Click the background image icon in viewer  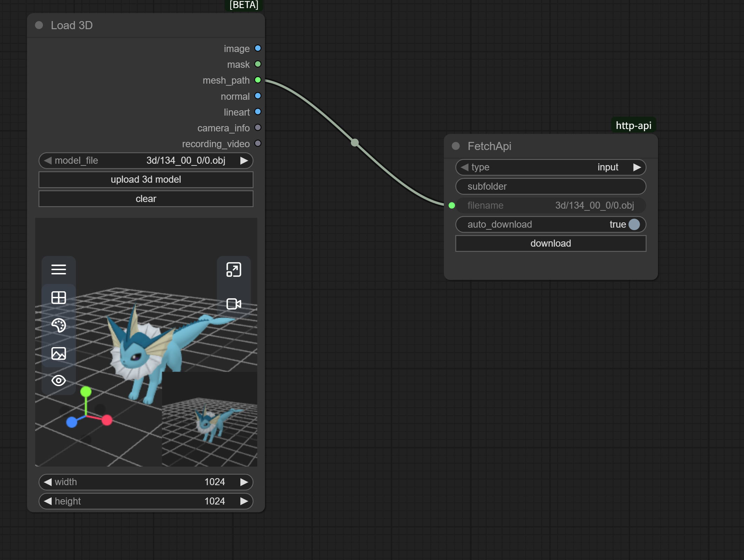tap(59, 353)
